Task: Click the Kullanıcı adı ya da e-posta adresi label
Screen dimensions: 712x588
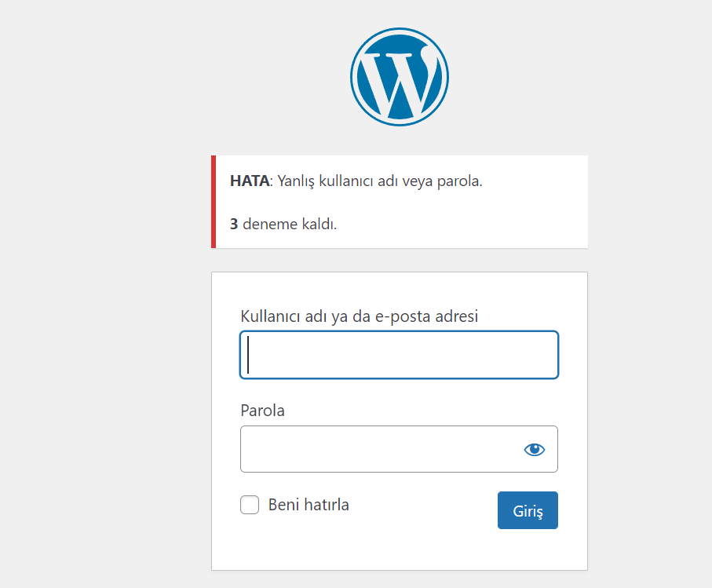Action: 360,316
